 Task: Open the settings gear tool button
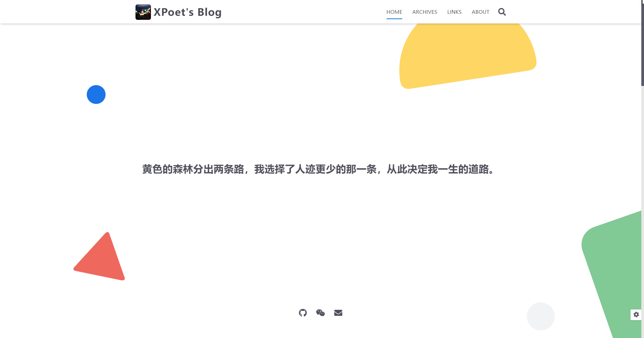636,315
